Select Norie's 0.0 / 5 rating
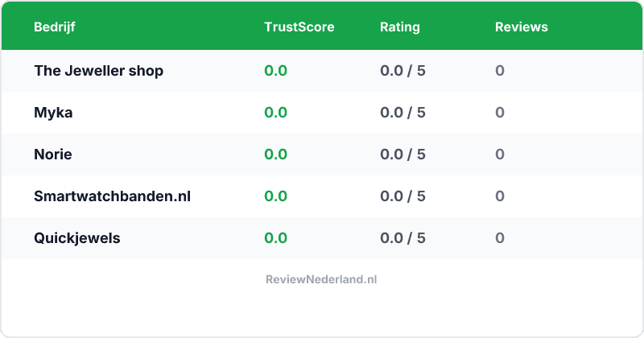The image size is (644, 338). (402, 155)
